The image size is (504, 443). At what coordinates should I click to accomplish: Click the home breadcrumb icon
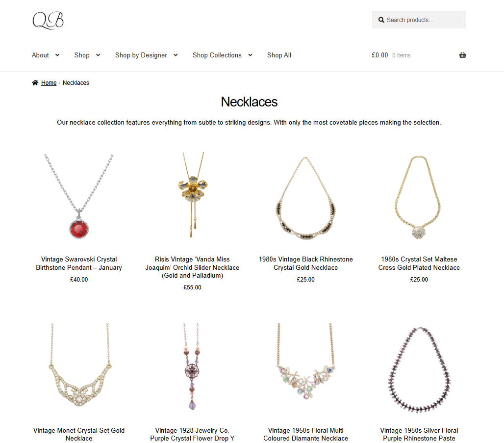(35, 83)
